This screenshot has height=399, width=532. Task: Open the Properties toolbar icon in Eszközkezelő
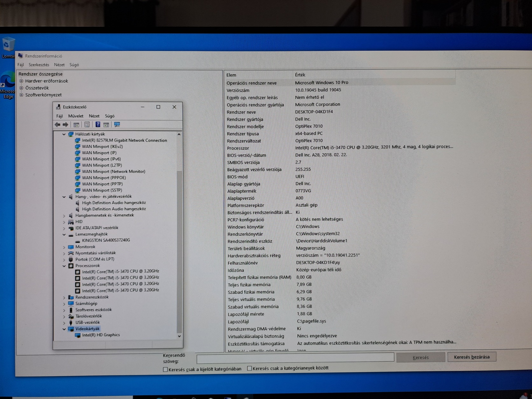click(87, 125)
